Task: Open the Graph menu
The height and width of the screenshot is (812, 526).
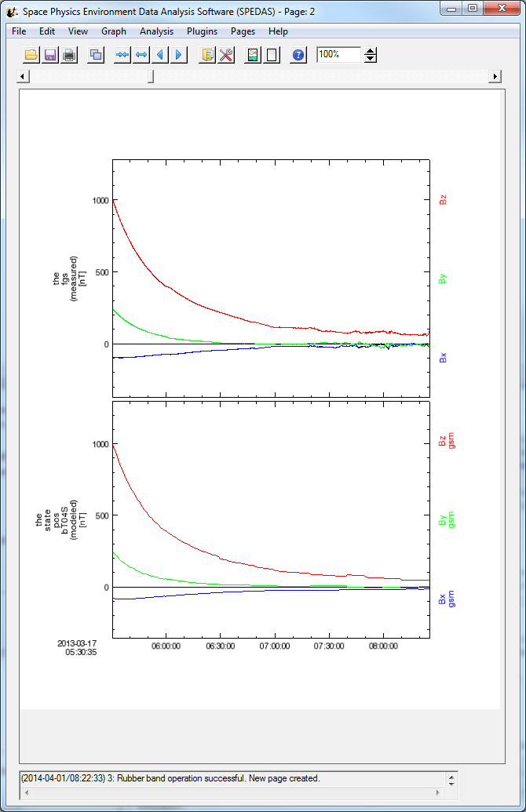Action: pos(114,31)
